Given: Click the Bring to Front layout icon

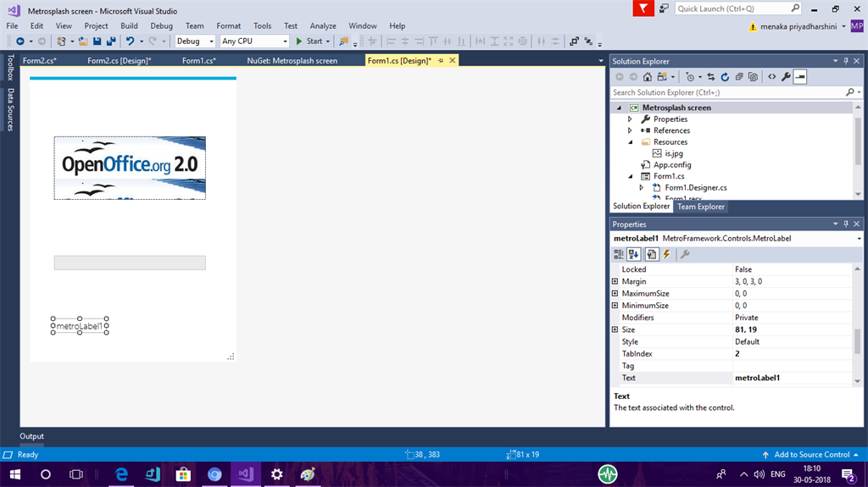Looking at the screenshot, I should coord(574,41).
